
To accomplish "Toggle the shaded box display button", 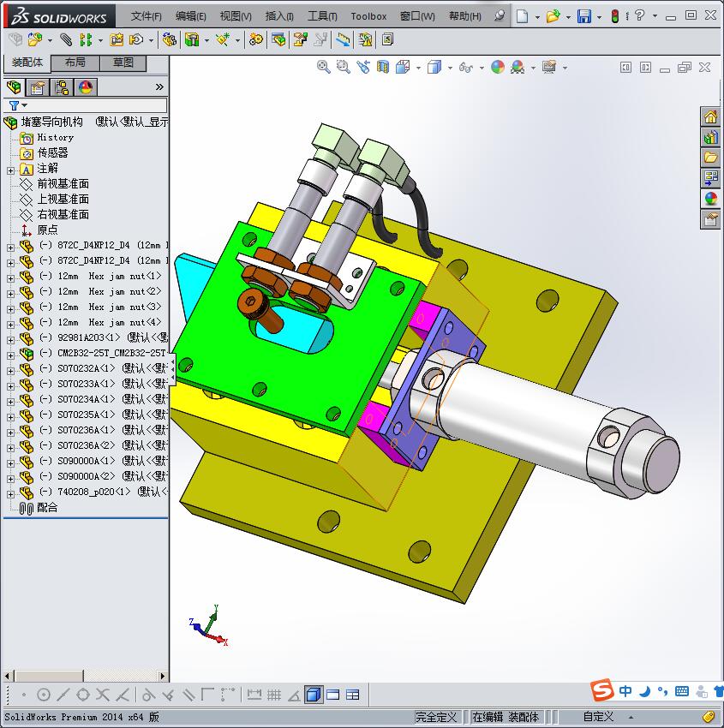I will click(314, 695).
